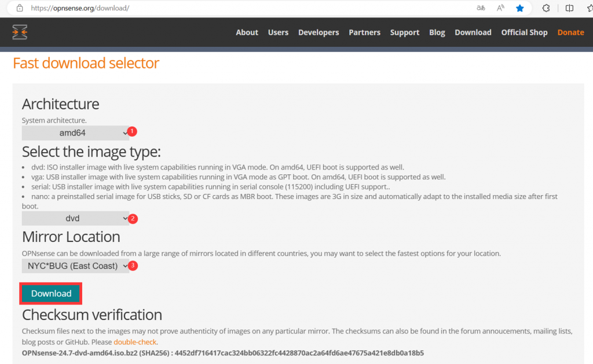This screenshot has width=593, height=364.
Task: Open the Support nav item
Action: pyautogui.click(x=405, y=32)
